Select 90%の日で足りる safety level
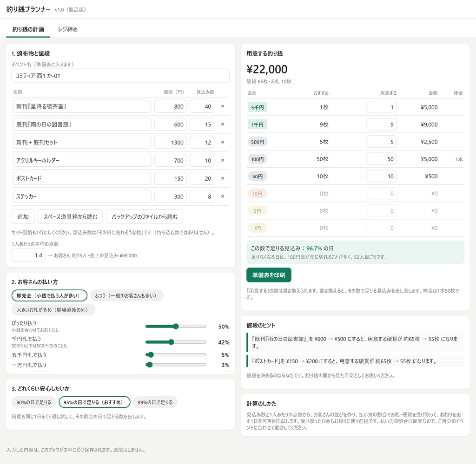The width and height of the screenshot is (476, 464). (x=33, y=402)
